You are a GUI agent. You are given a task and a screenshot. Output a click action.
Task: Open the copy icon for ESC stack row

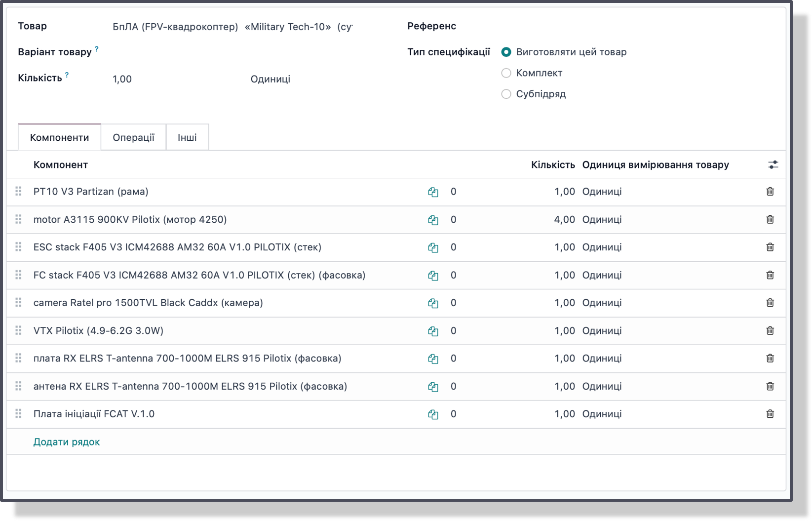tap(433, 247)
